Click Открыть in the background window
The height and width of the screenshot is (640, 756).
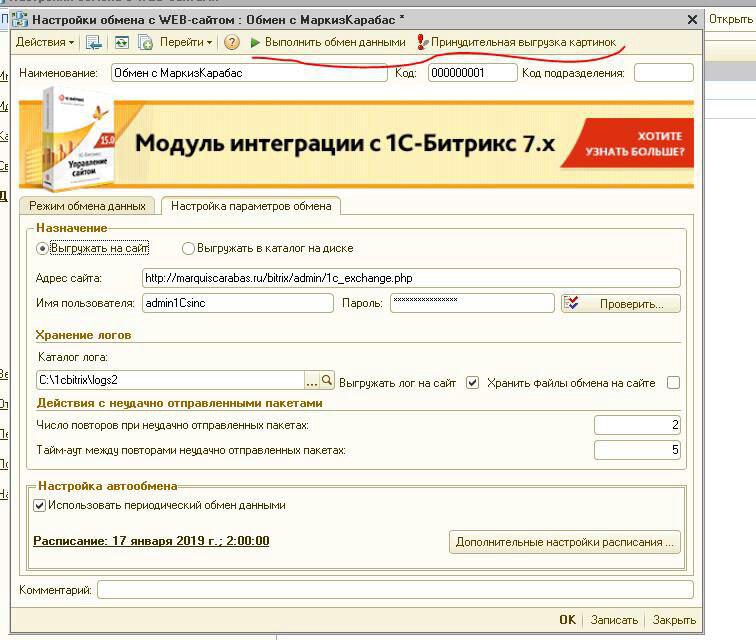coord(730,19)
